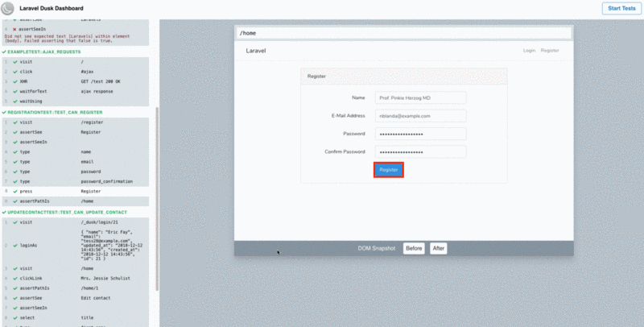
Task: Select the assertPathIs /home step
Action: [x=76, y=201]
